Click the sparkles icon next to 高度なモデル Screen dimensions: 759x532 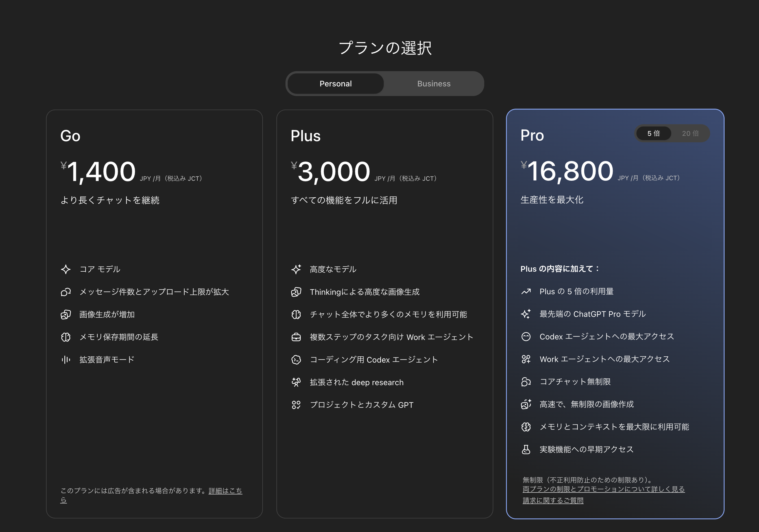tap(296, 269)
